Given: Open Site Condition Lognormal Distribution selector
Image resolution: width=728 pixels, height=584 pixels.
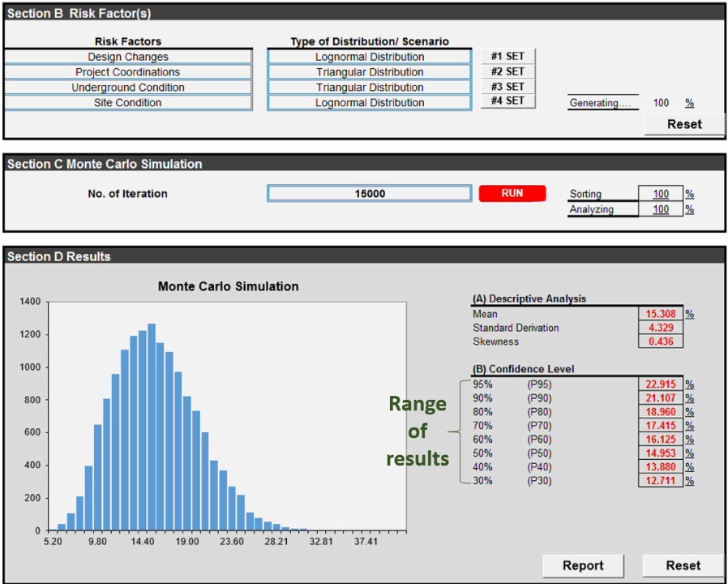Looking at the screenshot, I should click(x=370, y=103).
